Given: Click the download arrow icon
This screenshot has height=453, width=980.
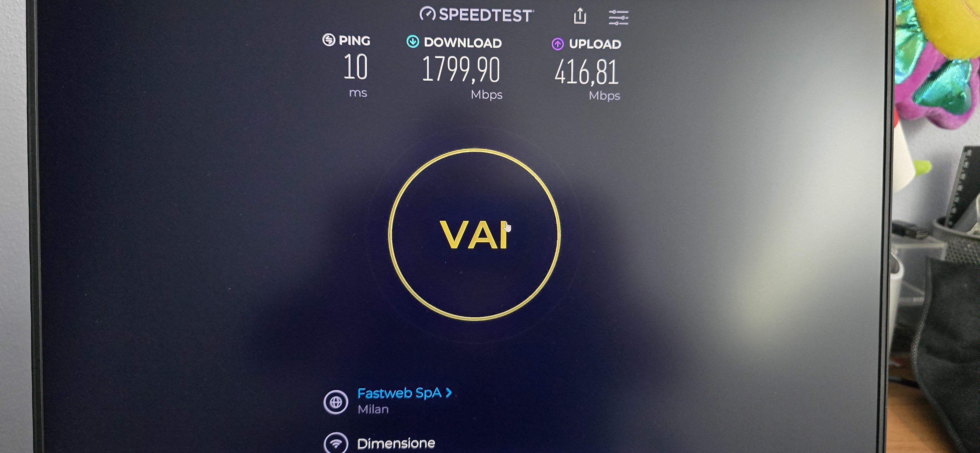Looking at the screenshot, I should click(x=413, y=41).
